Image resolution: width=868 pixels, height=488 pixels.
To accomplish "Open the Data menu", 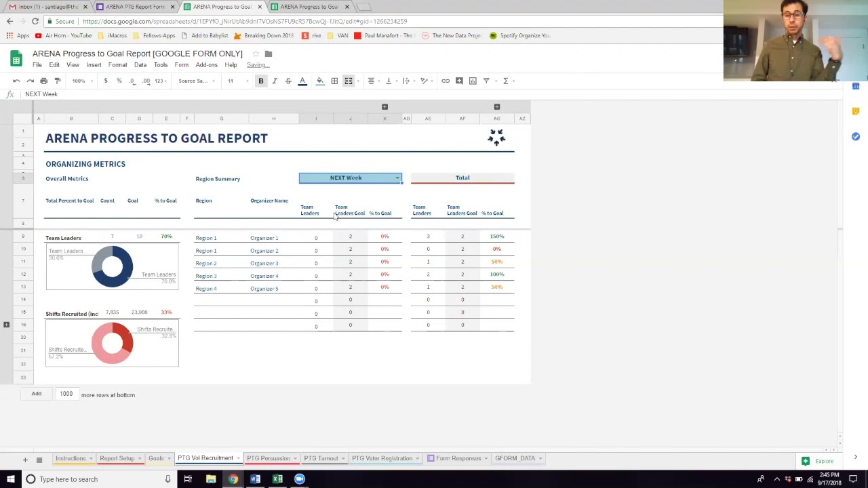I will tap(140, 65).
